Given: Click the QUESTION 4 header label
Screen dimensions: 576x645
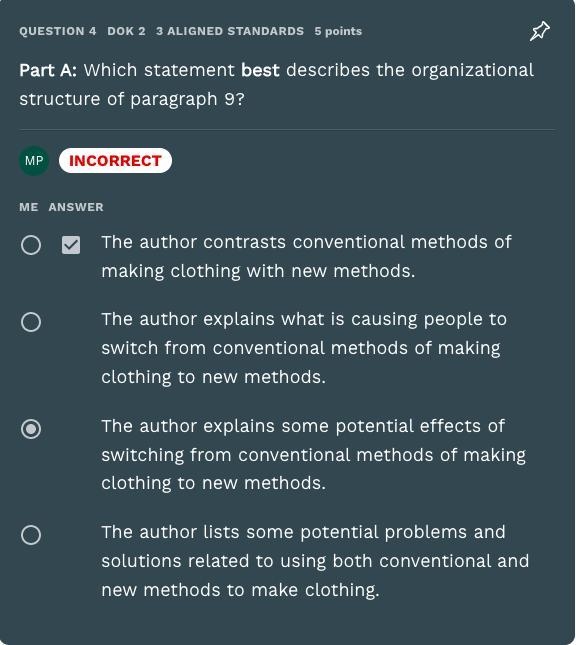Looking at the screenshot, I should [x=58, y=31].
